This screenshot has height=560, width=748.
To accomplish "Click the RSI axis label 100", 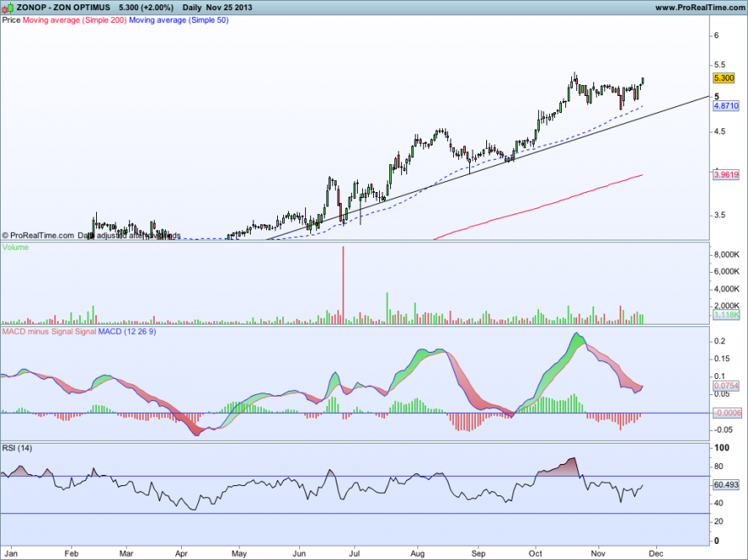I will (x=722, y=448).
